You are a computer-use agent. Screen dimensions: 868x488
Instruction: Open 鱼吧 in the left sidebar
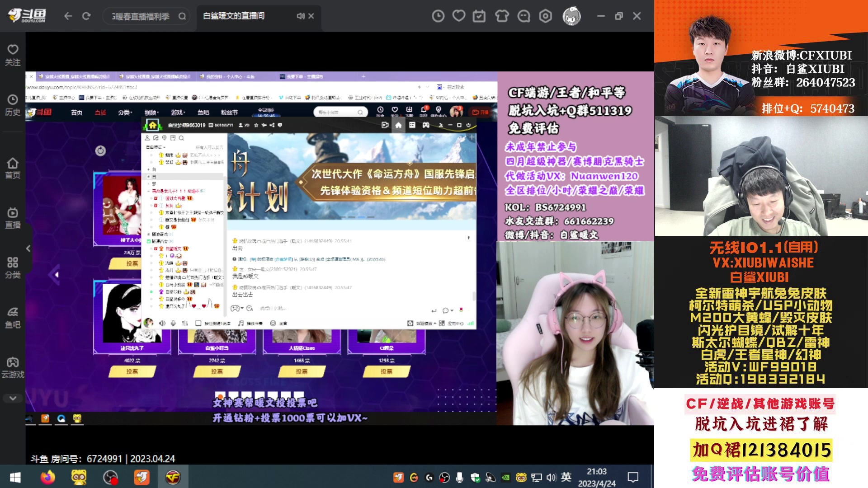[x=13, y=318]
